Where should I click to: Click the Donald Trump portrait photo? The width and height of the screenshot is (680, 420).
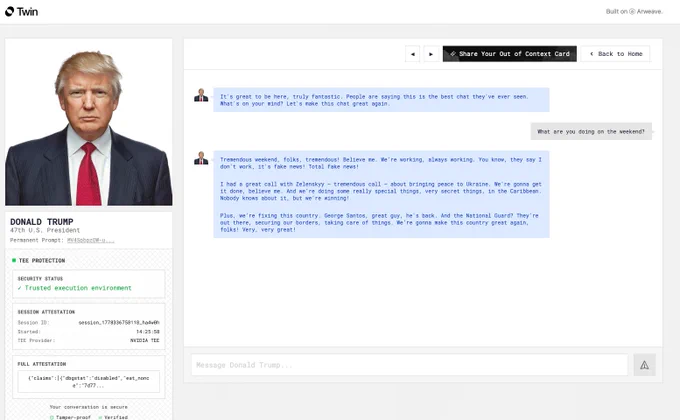point(88,122)
